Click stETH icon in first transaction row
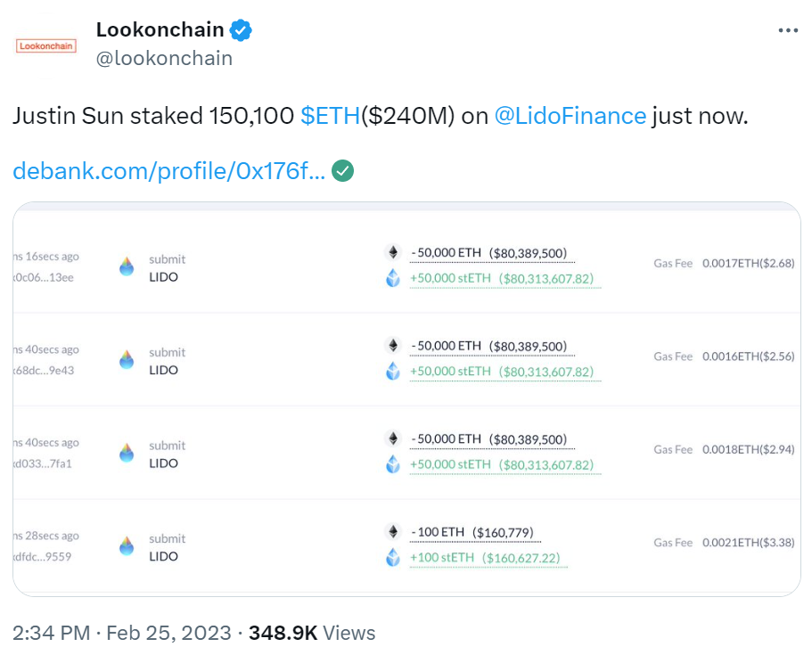Viewport: 812px width, 655px height. (393, 278)
